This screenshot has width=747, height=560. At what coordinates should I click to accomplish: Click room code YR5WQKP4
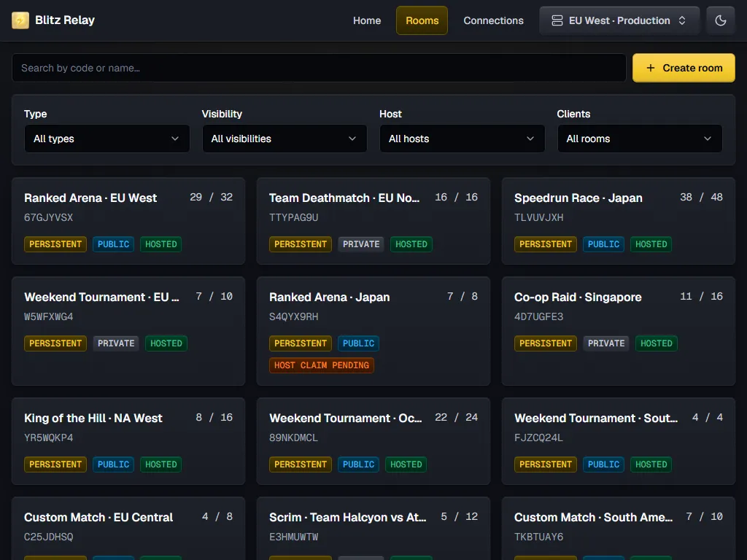(49, 437)
